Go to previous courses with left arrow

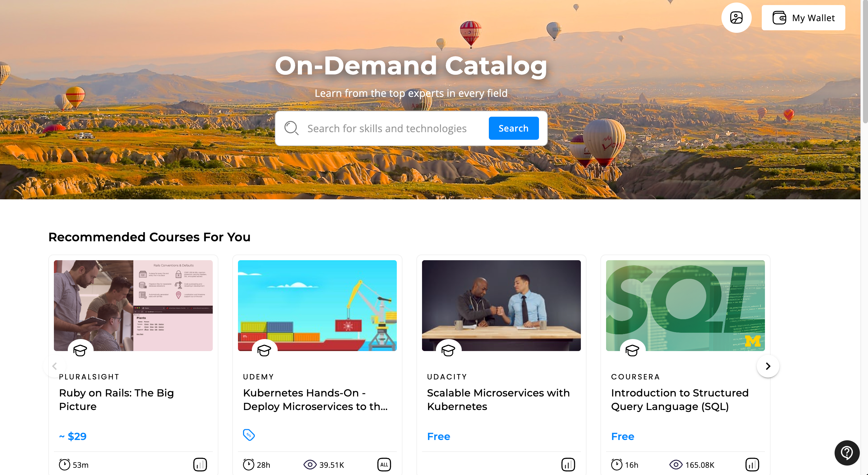(55, 366)
